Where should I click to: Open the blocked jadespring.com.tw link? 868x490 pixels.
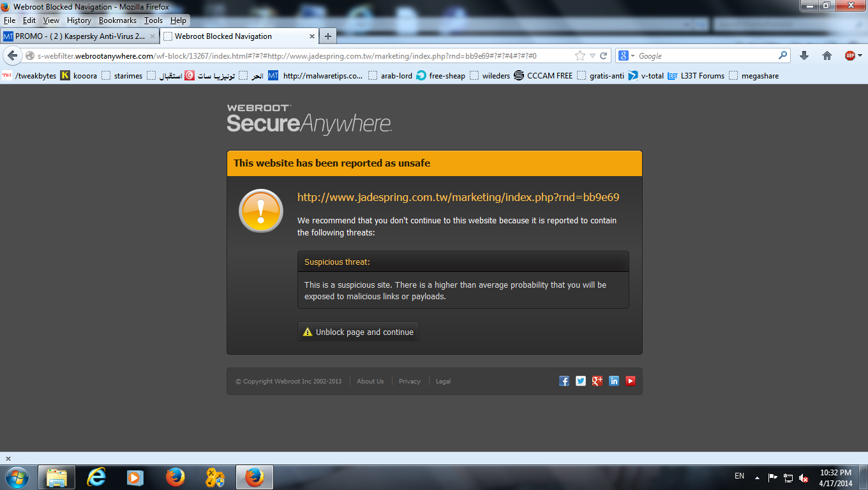click(458, 197)
